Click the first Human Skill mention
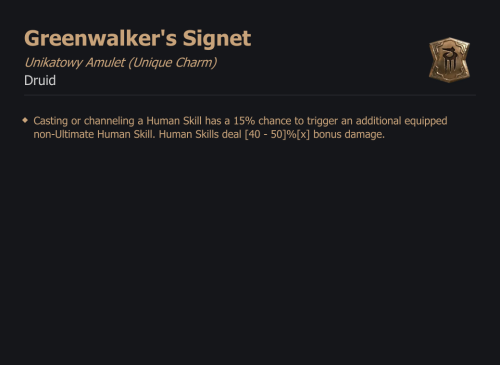500x365 pixels. tap(174, 121)
